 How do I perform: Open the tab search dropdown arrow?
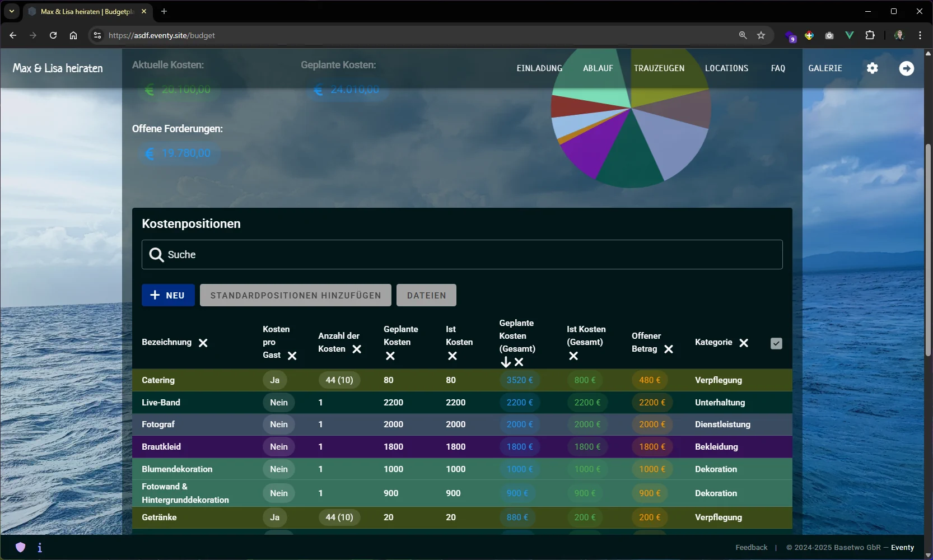pos(11,11)
